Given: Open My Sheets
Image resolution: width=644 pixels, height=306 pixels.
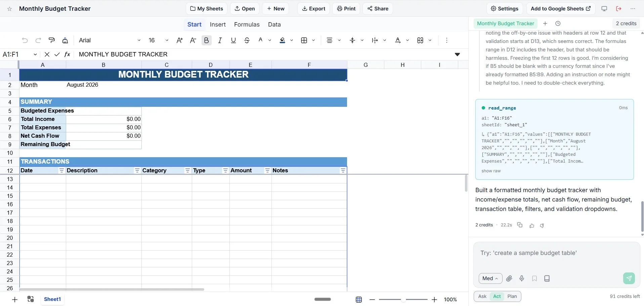Looking at the screenshot, I should [x=207, y=9].
